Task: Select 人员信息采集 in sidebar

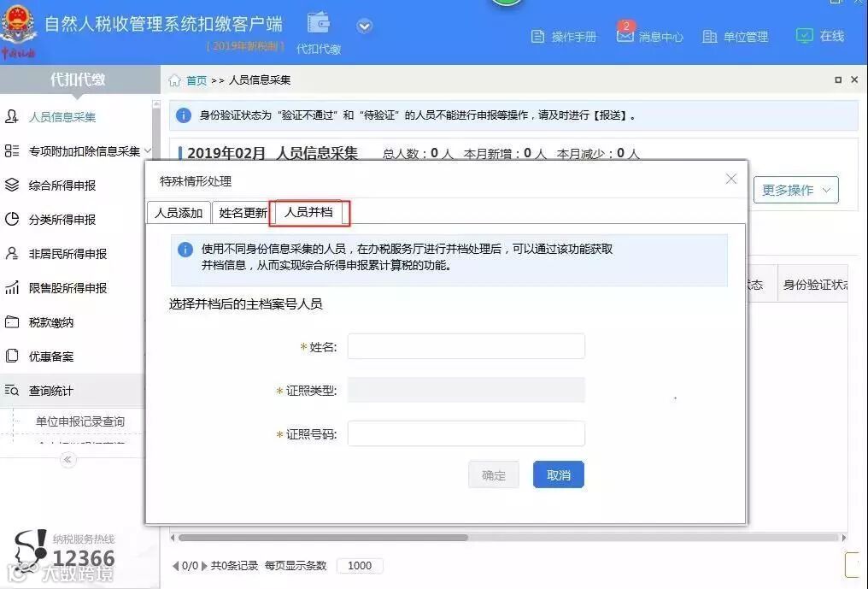Action: pos(62,117)
